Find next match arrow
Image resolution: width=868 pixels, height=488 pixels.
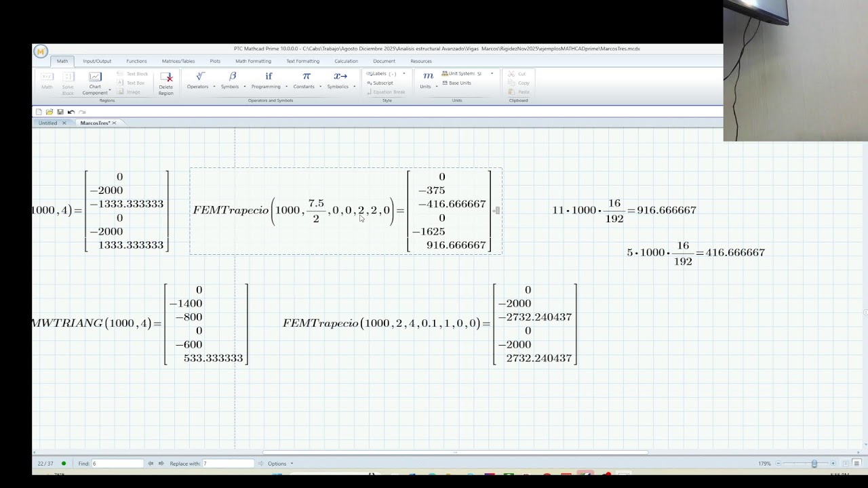pyautogui.click(x=161, y=464)
